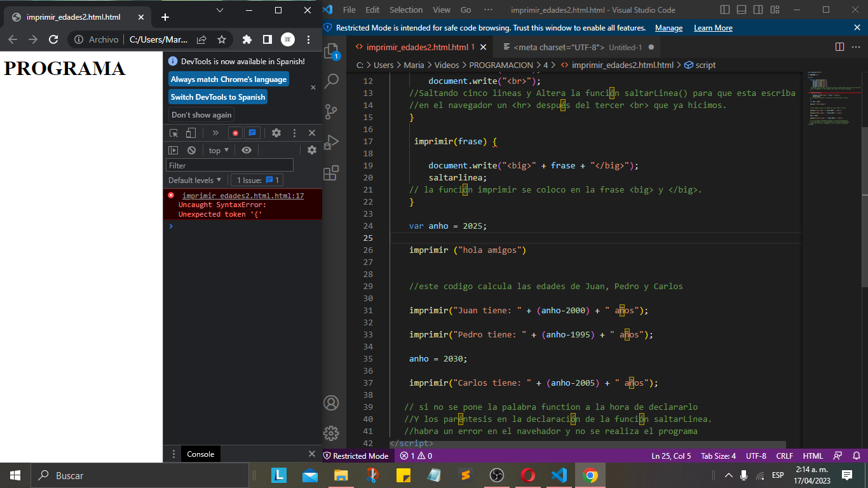Share this page from the address bar
The height and width of the screenshot is (488, 868).
click(201, 39)
